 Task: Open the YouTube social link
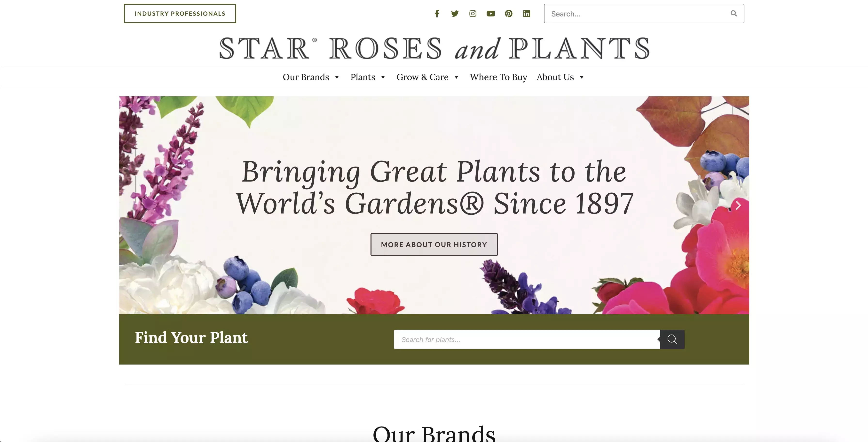[x=491, y=14]
